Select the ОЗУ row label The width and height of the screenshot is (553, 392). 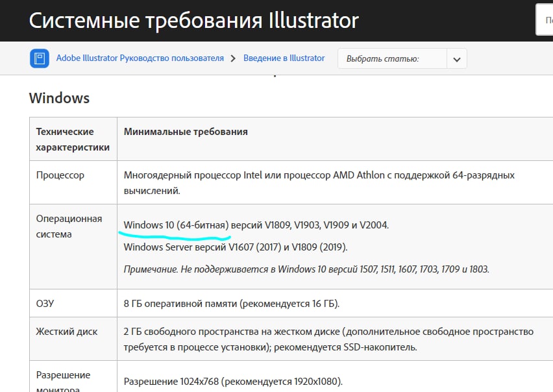(45, 304)
